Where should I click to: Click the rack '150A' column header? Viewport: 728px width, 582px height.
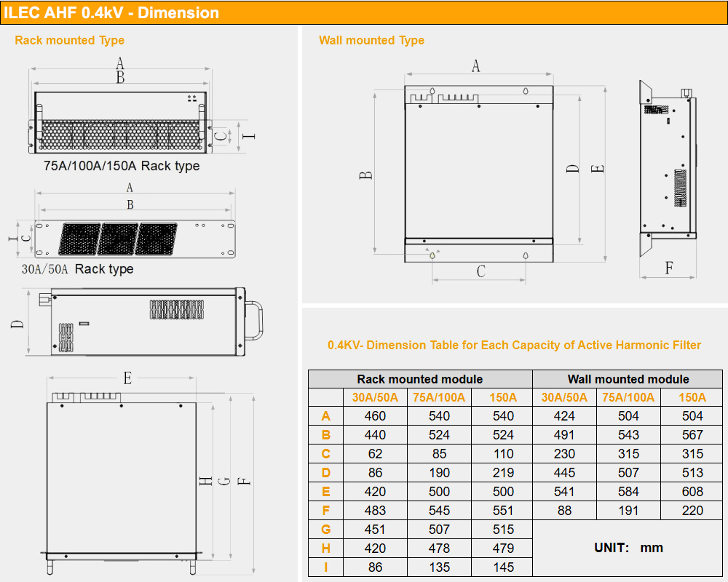tap(503, 398)
